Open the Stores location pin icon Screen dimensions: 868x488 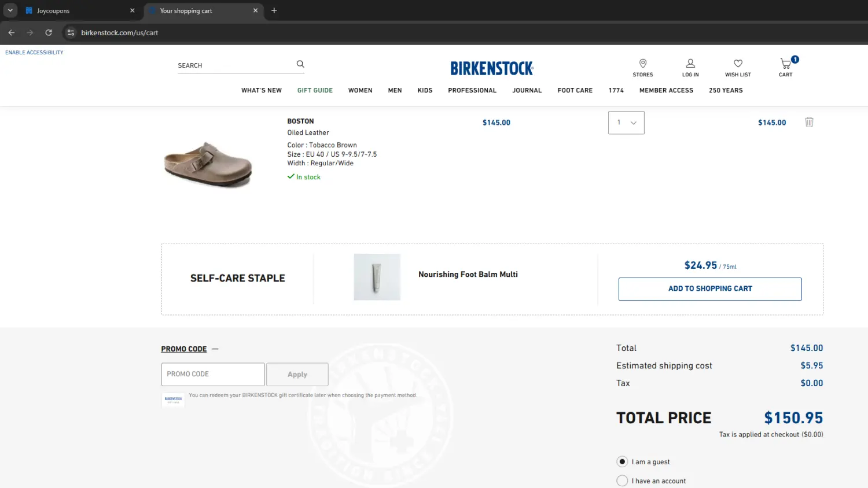[642, 64]
